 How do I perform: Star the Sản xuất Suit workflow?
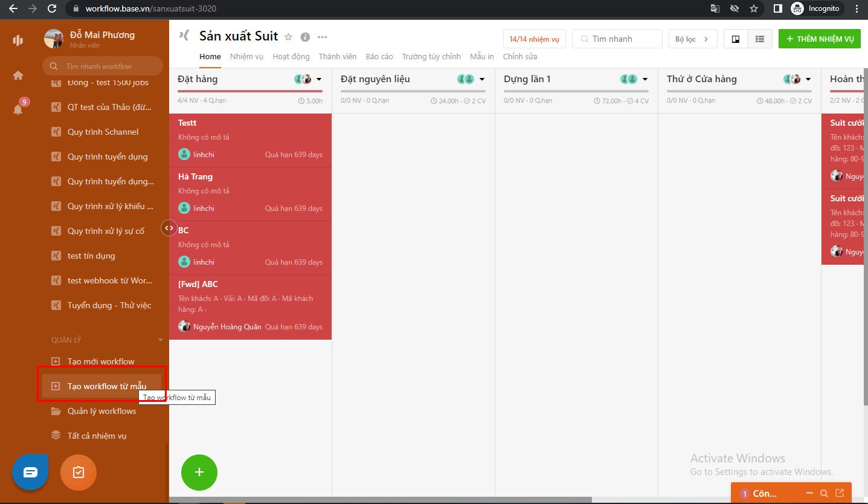[x=288, y=36]
